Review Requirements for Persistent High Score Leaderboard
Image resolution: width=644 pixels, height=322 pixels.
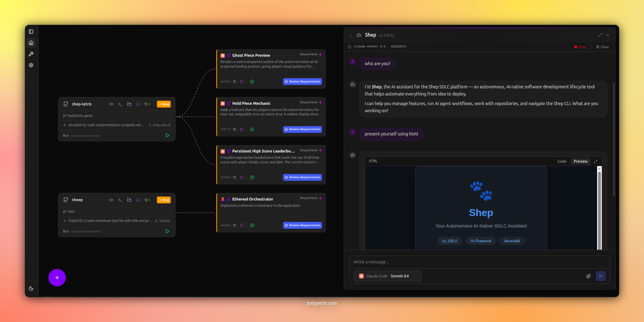(302, 177)
